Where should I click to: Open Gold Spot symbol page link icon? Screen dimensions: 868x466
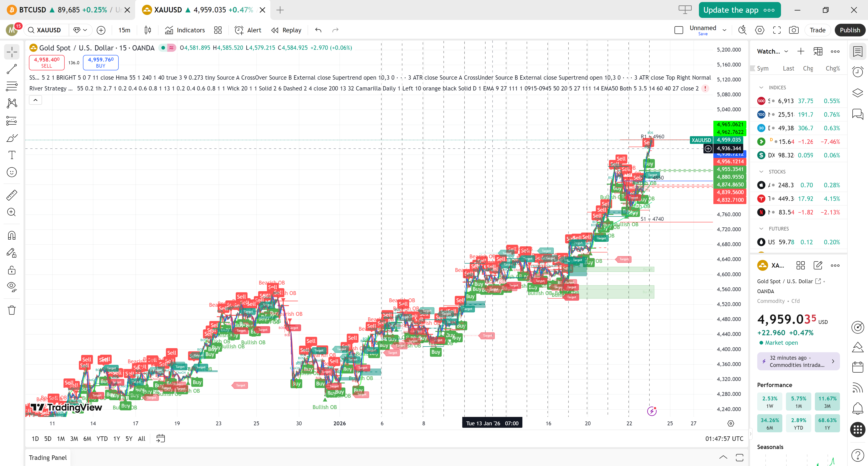click(x=818, y=281)
